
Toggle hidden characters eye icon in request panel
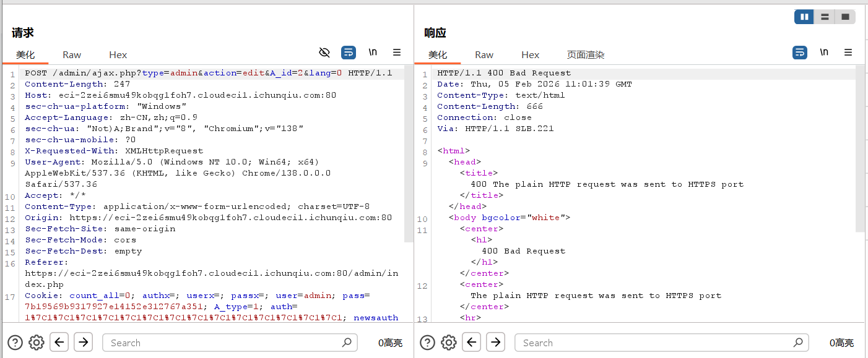point(324,53)
